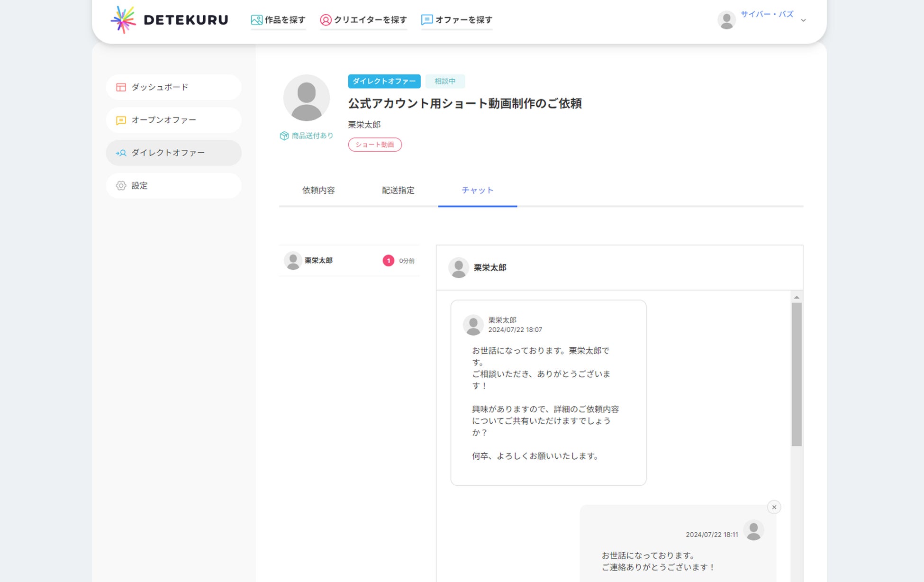The image size is (924, 582).
Task: Click the large offer profile avatar
Action: point(307,98)
